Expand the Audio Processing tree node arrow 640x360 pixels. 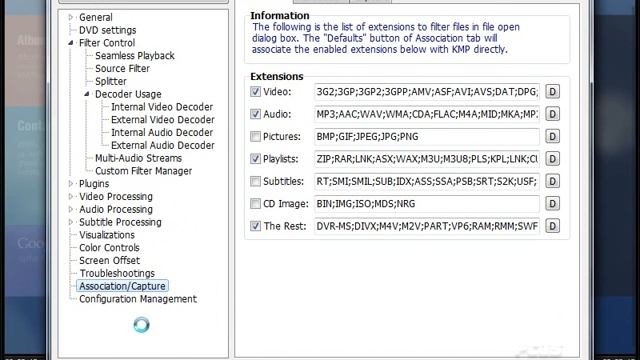pyautogui.click(x=71, y=209)
